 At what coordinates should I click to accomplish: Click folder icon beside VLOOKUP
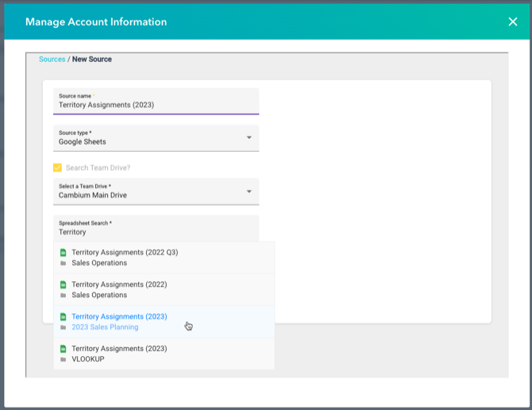[63, 359]
